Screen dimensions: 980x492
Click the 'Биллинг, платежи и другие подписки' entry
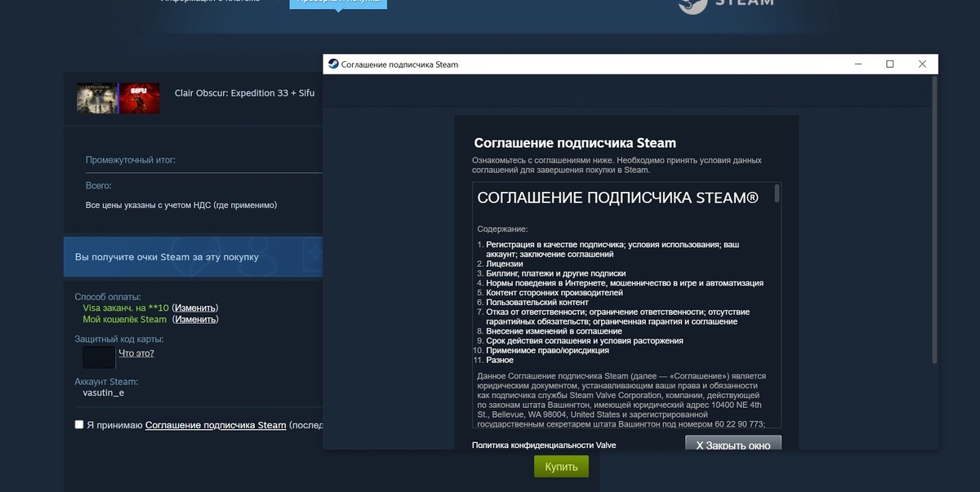tap(556, 273)
